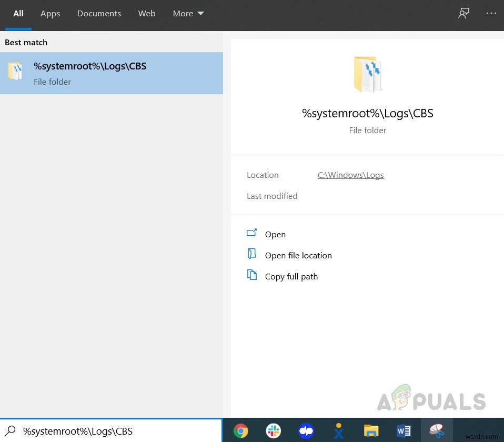Viewport: 504px width, 442px height.
Task: Switch to the Web search tab
Action: coord(147,14)
